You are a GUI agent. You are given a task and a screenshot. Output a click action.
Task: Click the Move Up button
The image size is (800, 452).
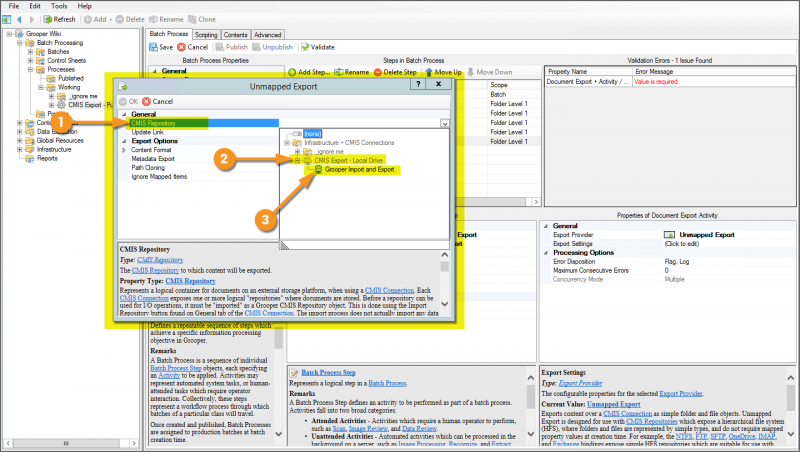[443, 72]
